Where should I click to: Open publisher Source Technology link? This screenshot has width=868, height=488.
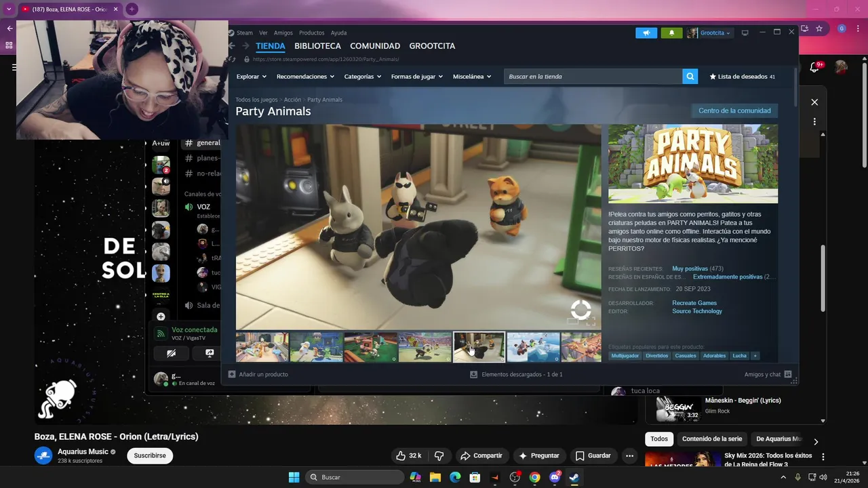point(697,311)
